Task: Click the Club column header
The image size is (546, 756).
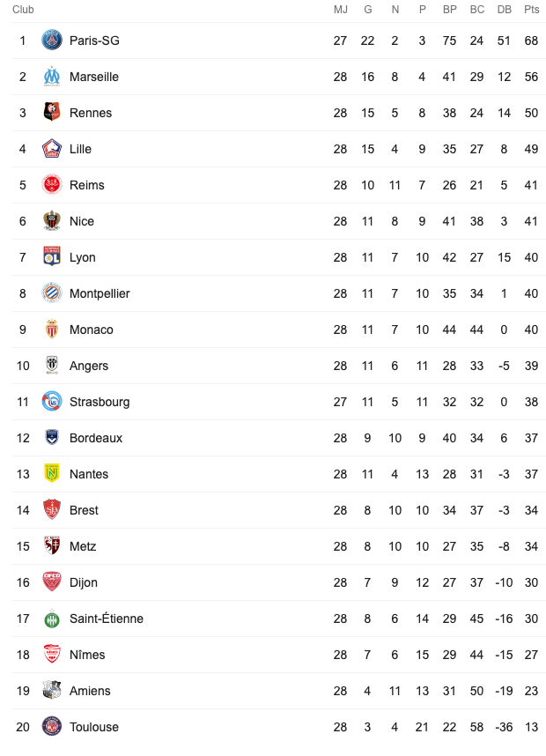Action: [23, 10]
